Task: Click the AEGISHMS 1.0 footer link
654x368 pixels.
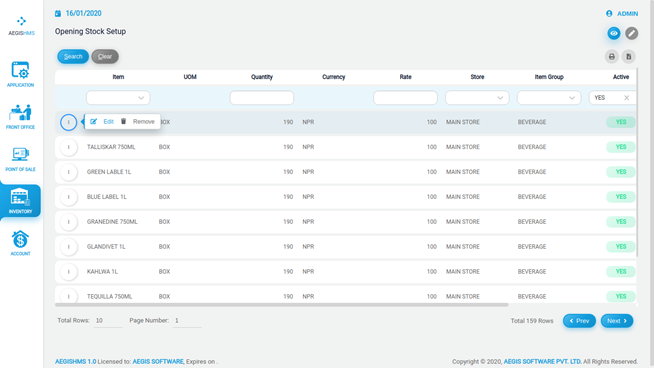Action: coord(75,361)
